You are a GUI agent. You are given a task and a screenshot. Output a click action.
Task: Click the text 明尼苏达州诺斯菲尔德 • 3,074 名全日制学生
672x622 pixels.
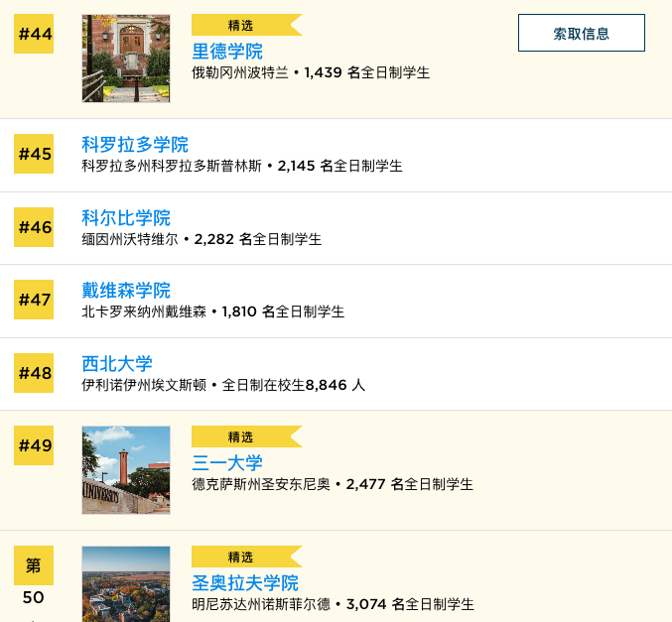333,604
